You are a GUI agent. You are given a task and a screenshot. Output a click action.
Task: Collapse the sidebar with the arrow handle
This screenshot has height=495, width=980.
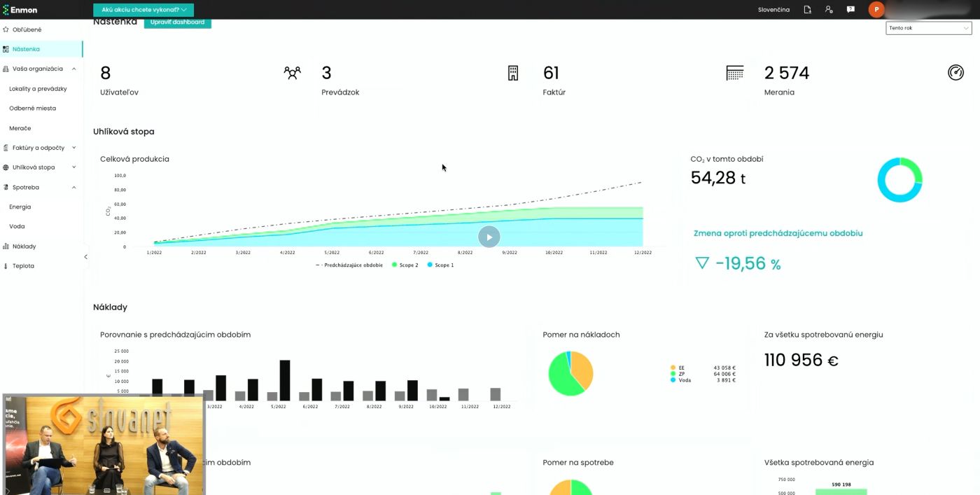pos(86,257)
